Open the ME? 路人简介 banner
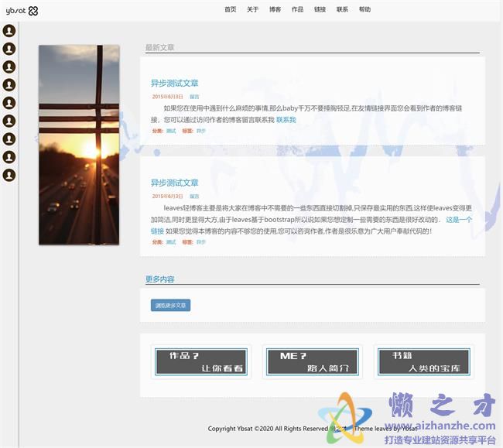This screenshot has height=448, width=503. [x=313, y=362]
